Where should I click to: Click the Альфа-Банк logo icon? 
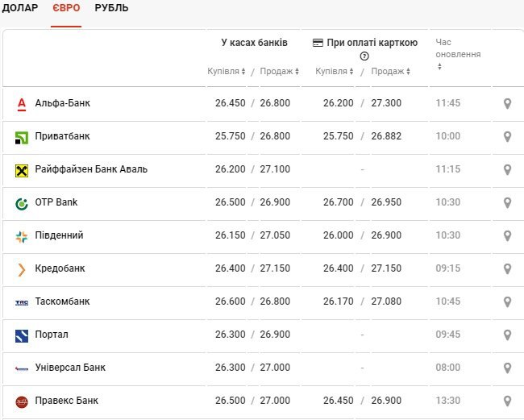22,104
